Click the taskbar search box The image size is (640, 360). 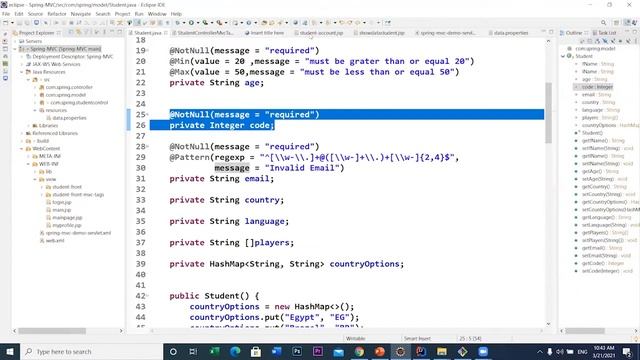click(91, 351)
